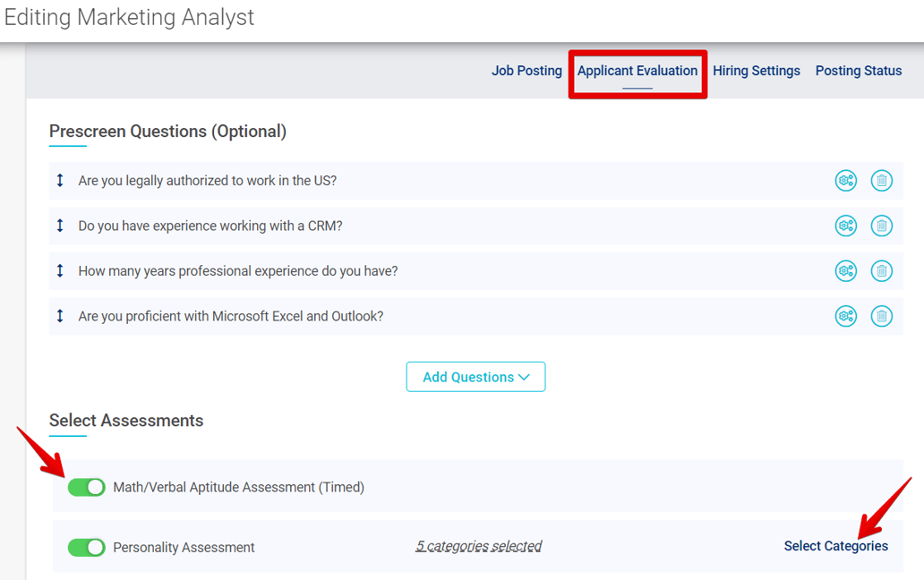
Task: Disable the Math/Verbal Aptitude Assessment toggle
Action: 86,487
